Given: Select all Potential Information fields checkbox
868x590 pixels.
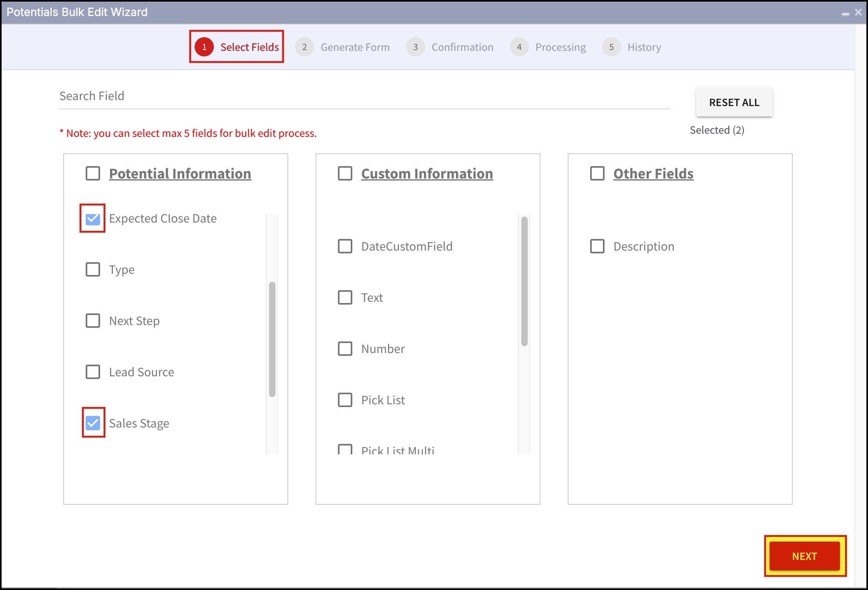Looking at the screenshot, I should tap(93, 173).
